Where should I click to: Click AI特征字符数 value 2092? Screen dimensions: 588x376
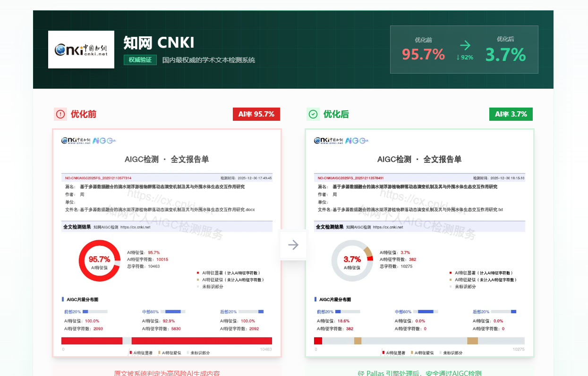(x=254, y=329)
